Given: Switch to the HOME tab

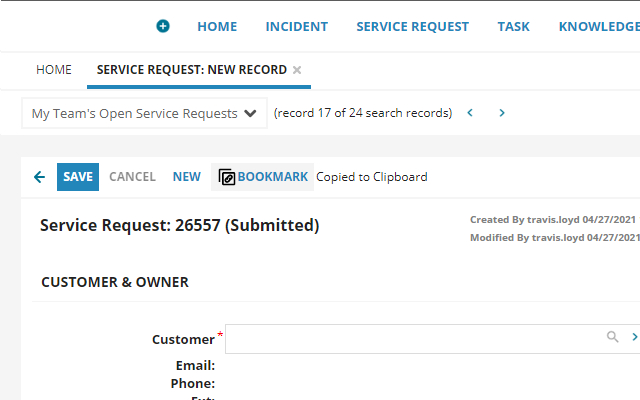Looking at the screenshot, I should tap(54, 70).
